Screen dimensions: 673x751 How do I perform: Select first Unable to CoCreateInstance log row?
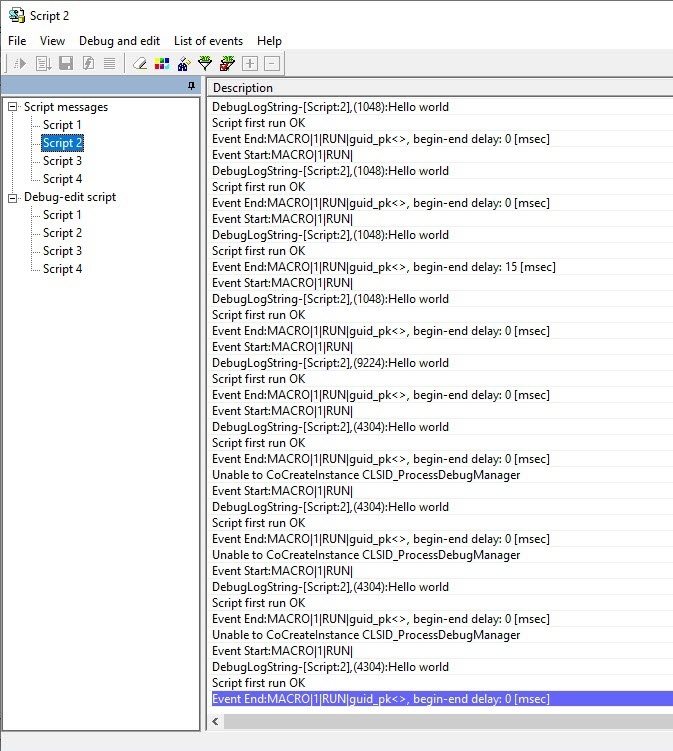tap(366, 475)
